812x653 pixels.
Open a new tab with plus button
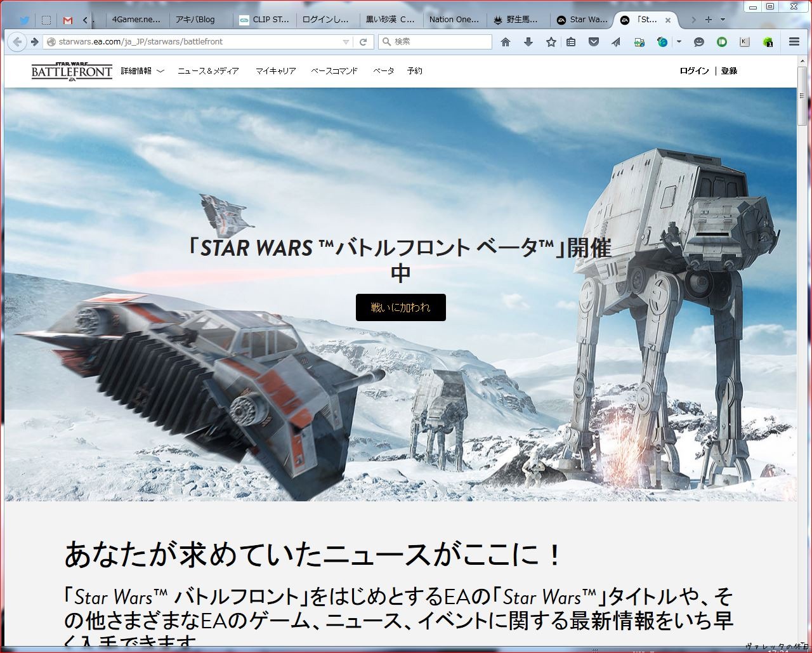709,20
